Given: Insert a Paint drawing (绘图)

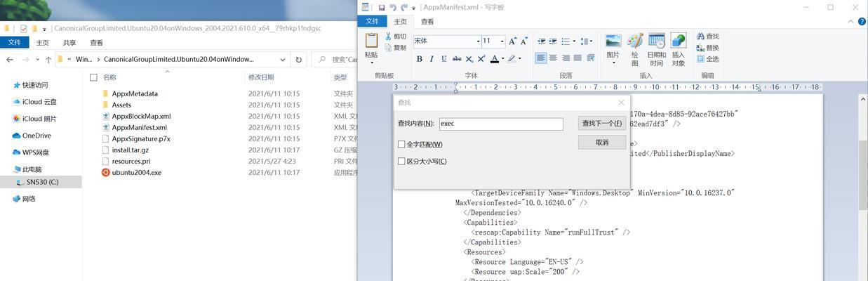Looking at the screenshot, I should (635, 49).
